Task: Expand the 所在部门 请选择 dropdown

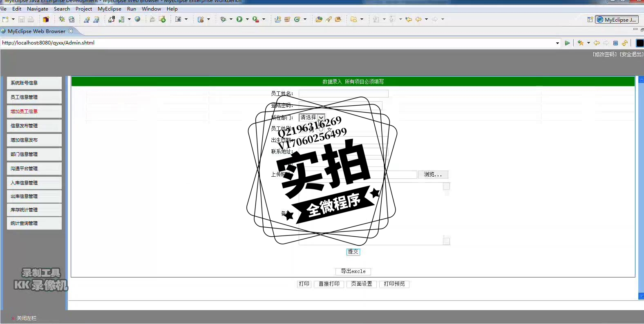Action: (312, 117)
